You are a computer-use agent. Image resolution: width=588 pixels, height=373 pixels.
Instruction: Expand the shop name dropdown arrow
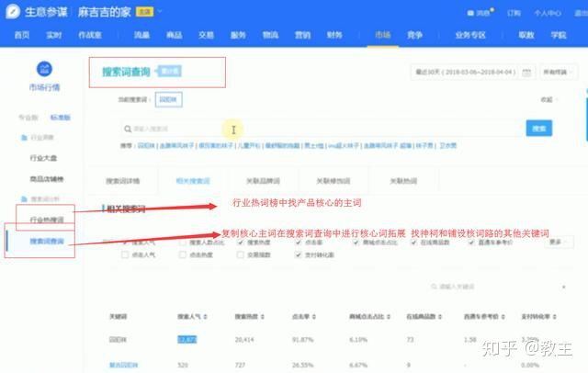point(161,13)
